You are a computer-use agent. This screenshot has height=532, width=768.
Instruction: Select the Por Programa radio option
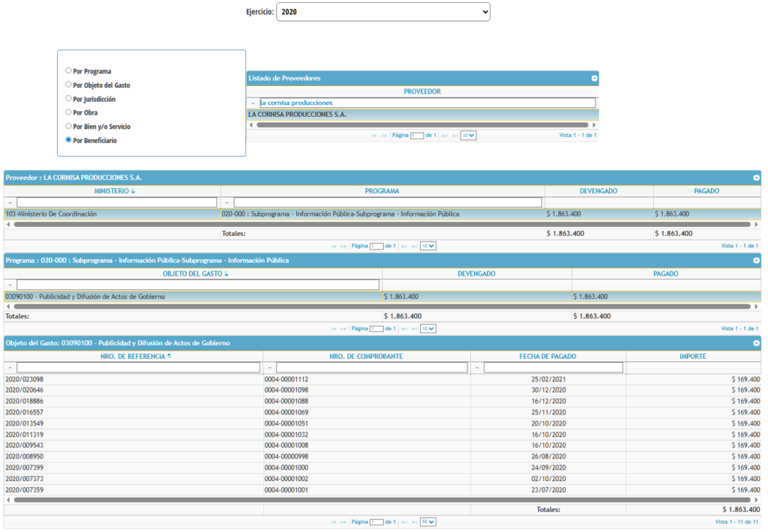(x=69, y=71)
